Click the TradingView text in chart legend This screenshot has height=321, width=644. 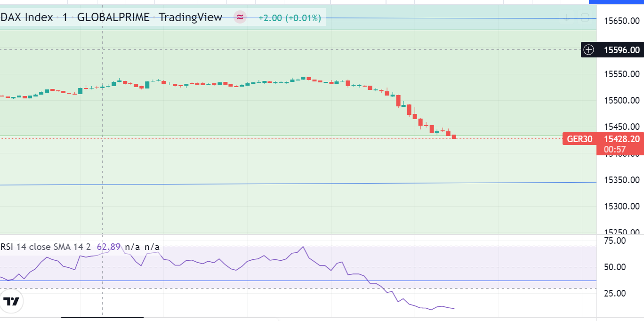pyautogui.click(x=191, y=18)
